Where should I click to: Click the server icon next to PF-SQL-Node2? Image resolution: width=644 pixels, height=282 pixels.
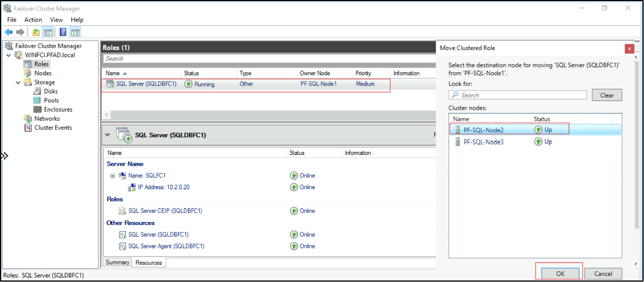pyautogui.click(x=458, y=130)
